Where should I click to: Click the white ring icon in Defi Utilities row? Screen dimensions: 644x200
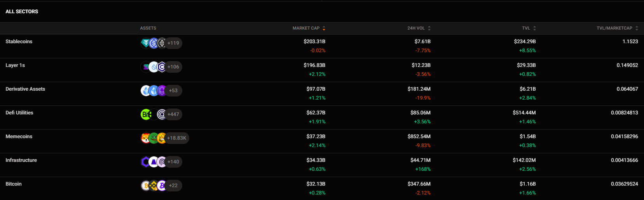[x=162, y=114]
